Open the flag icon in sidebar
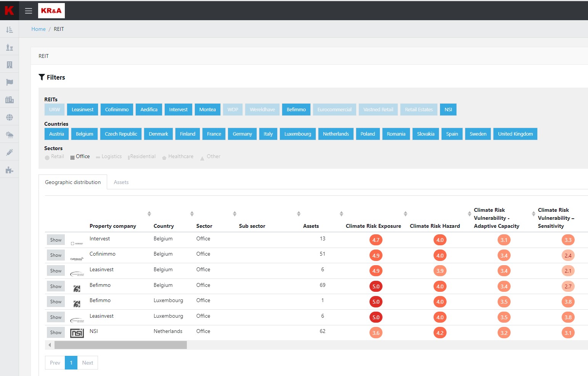 tap(10, 82)
